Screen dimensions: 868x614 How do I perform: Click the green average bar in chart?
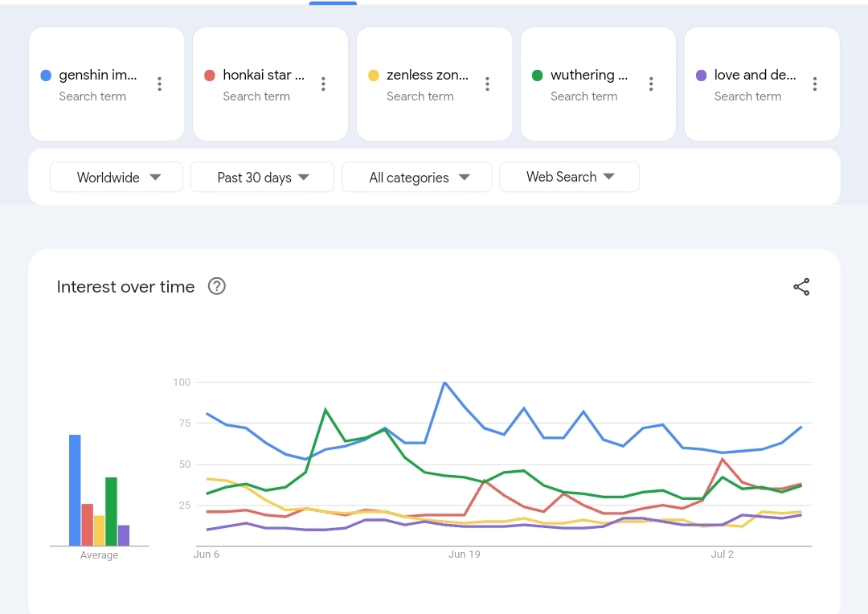coord(111,512)
